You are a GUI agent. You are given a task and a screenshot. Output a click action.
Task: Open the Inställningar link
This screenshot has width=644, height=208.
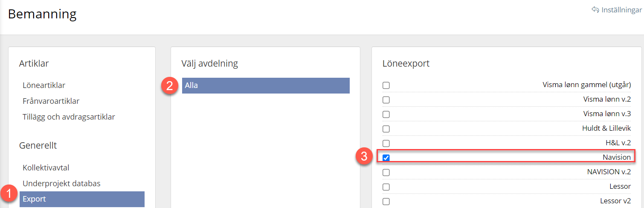(x=621, y=10)
